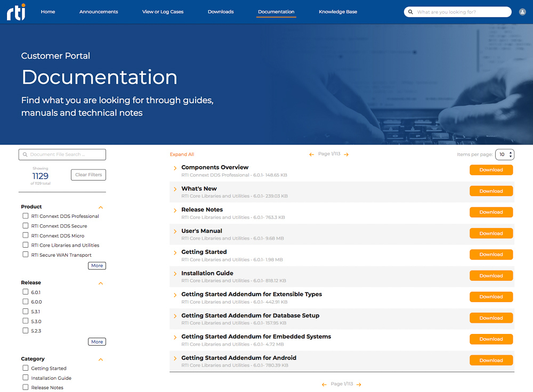This screenshot has width=533, height=392.
Task: Check Getting Started category filter
Action: click(26, 368)
